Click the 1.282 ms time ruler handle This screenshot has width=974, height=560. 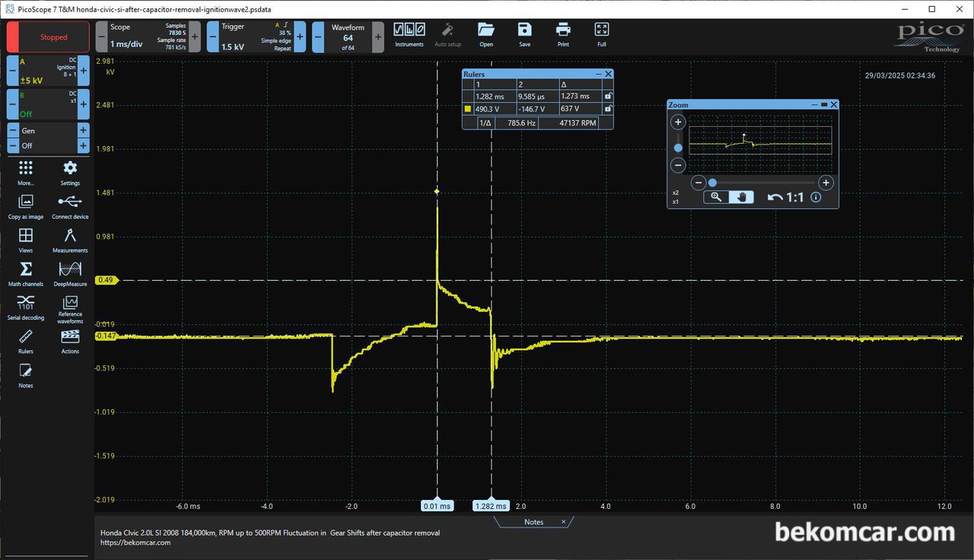[x=491, y=505]
